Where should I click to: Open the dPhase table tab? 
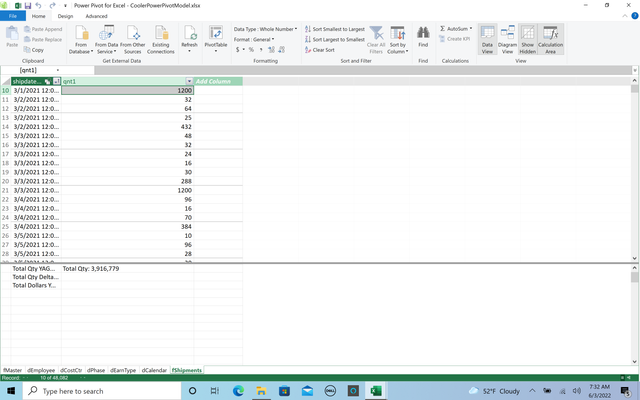click(x=96, y=370)
